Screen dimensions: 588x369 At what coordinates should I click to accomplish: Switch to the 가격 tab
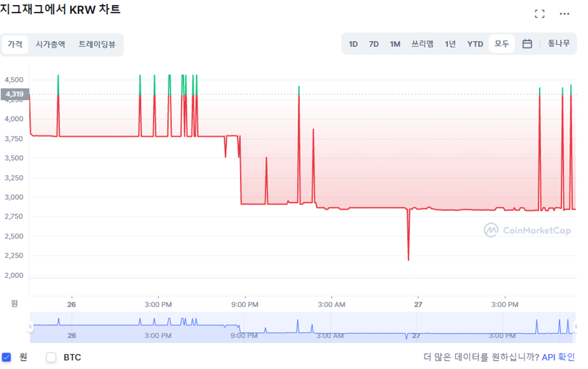point(15,44)
